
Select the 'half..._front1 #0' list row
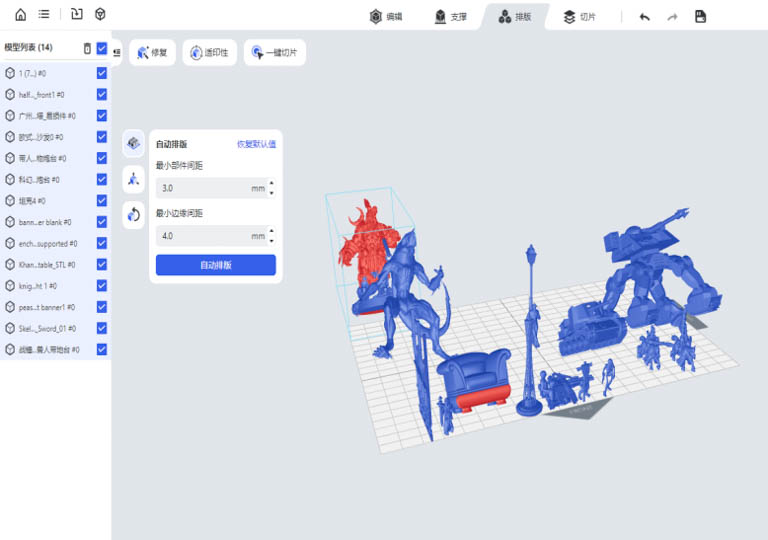tap(56, 95)
